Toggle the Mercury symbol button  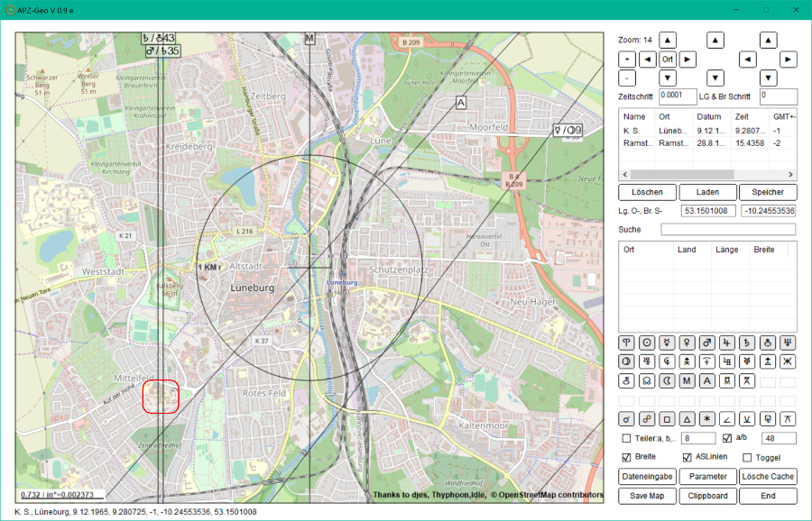667,343
